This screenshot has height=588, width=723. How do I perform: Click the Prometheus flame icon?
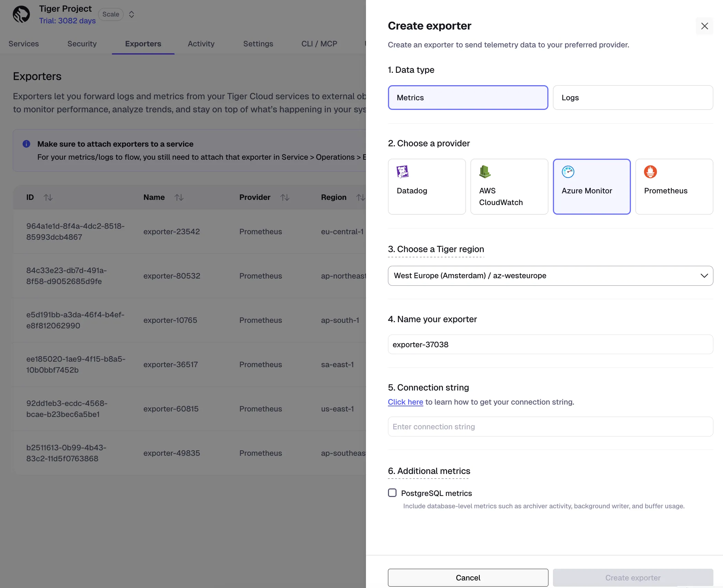[x=650, y=172]
